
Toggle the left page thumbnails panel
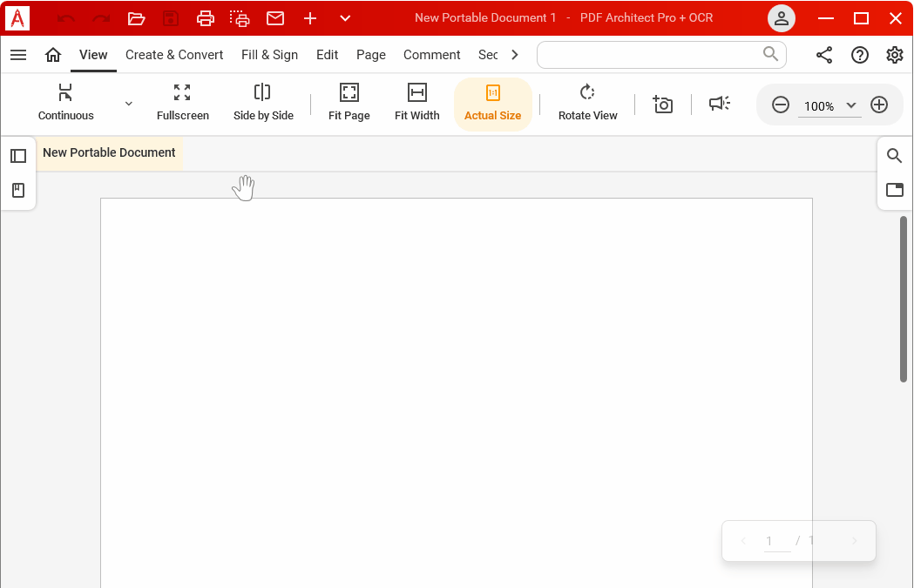coord(18,156)
